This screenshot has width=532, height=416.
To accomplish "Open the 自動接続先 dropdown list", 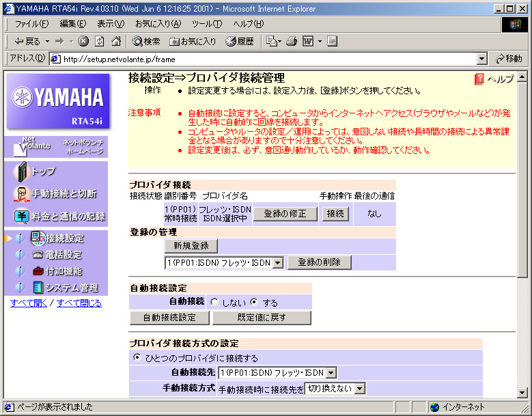I will coord(331,373).
